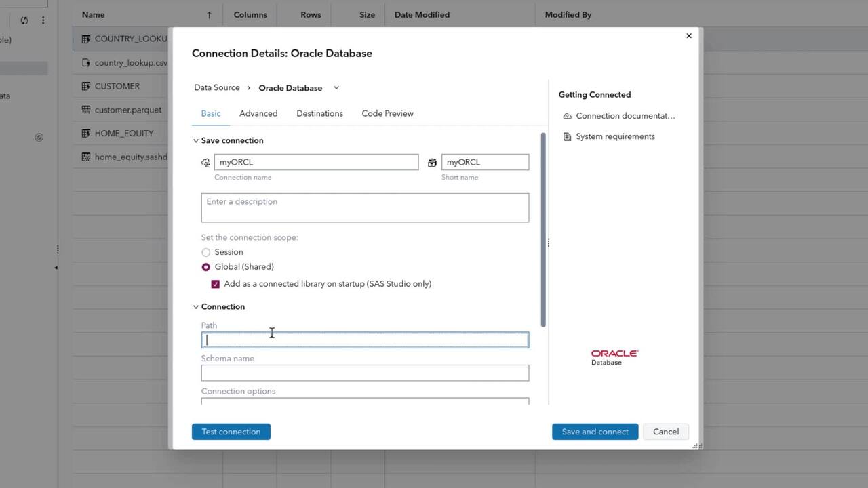
Task: Open the Oracle Database data source dropdown
Action: [336, 88]
